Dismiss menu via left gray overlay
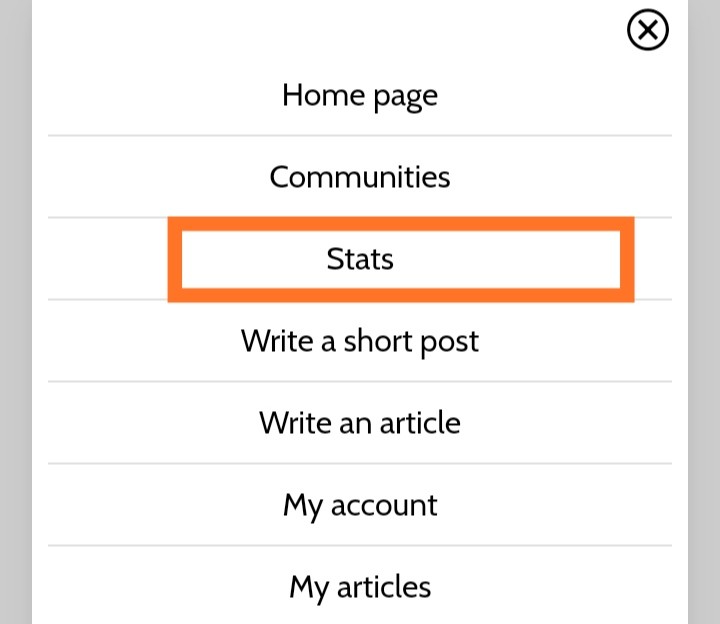This screenshot has height=624, width=720. click(x=16, y=312)
